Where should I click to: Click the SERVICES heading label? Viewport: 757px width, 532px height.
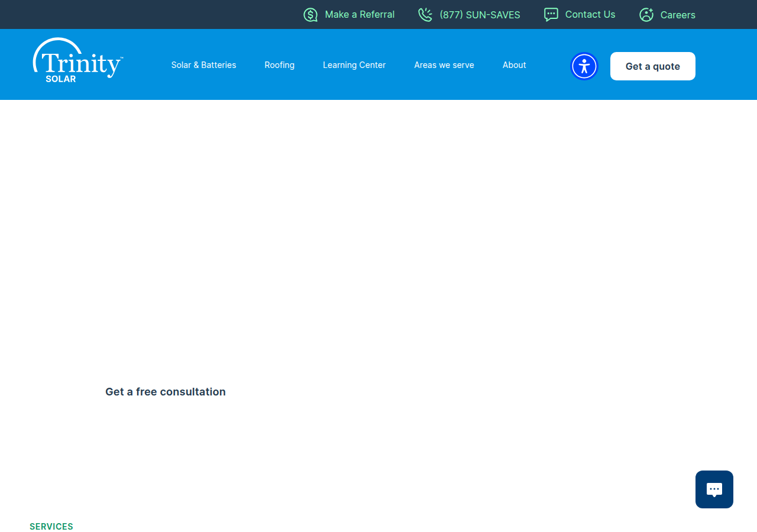coord(51,527)
